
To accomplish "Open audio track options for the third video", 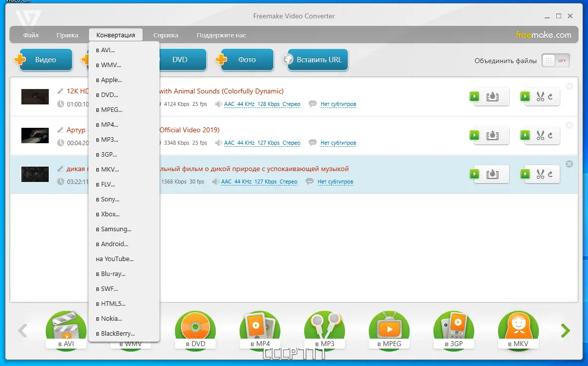I will click(x=259, y=182).
